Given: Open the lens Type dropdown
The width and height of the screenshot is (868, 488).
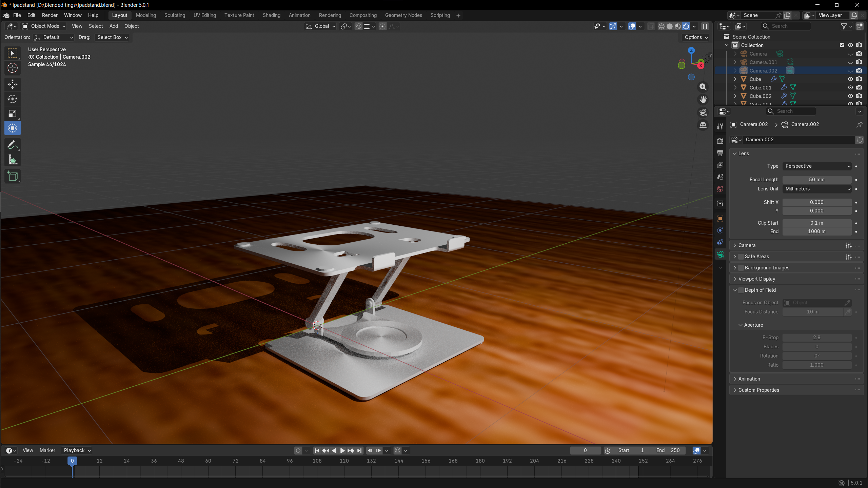Looking at the screenshot, I should 817,166.
